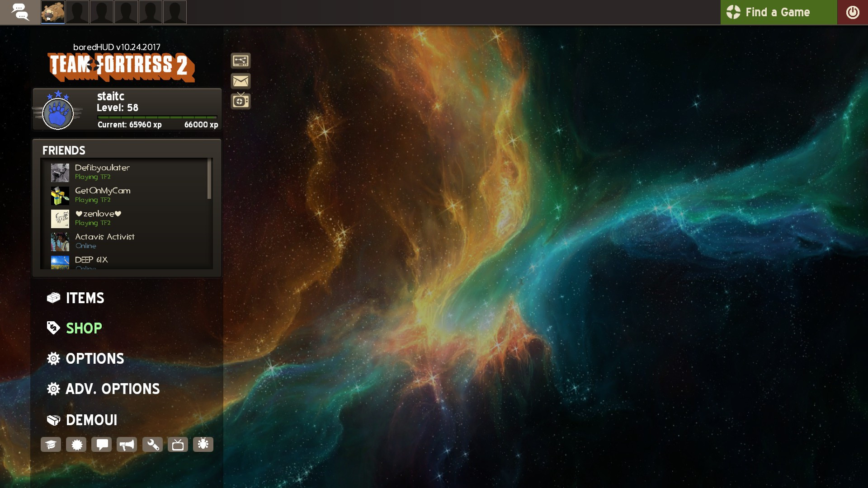Click the Team Fortress 2 logo
This screenshot has height=488, width=868.
click(122, 67)
